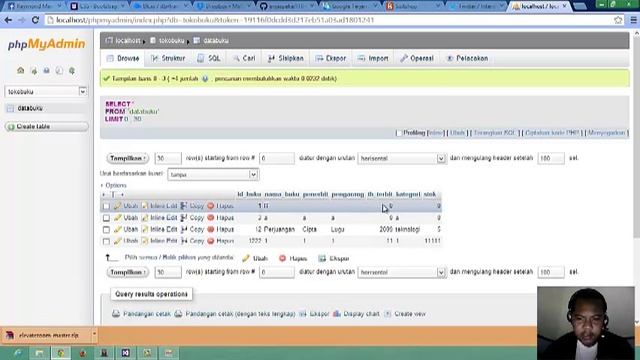This screenshot has width=640, height=360.
Task: Click the reload navigation icon in sidebar
Action: tap(72, 71)
